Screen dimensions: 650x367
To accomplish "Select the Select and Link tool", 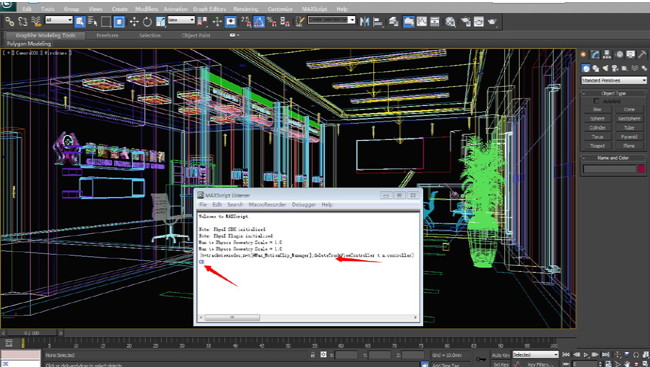I will pyautogui.click(x=9, y=21).
